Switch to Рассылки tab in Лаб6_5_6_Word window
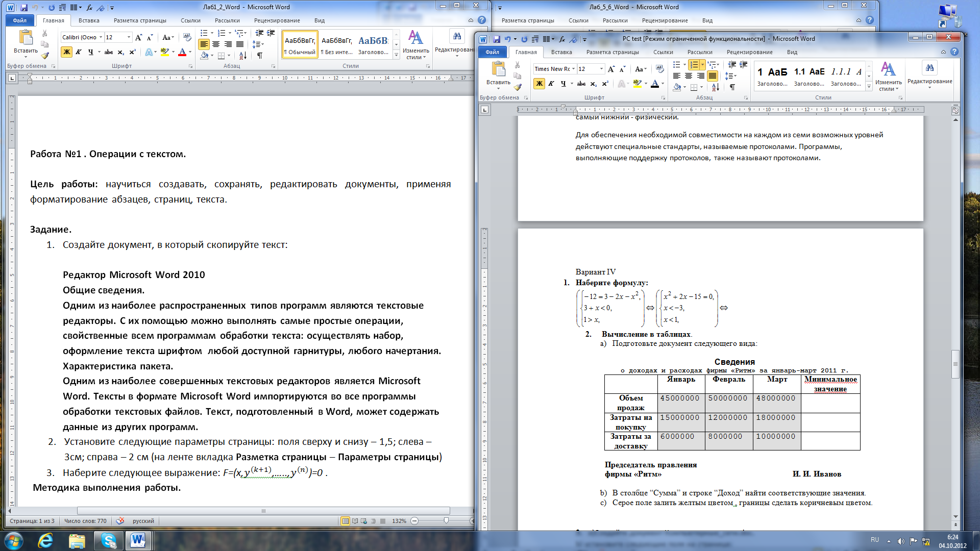Image resolution: width=980 pixels, height=551 pixels. tap(615, 20)
